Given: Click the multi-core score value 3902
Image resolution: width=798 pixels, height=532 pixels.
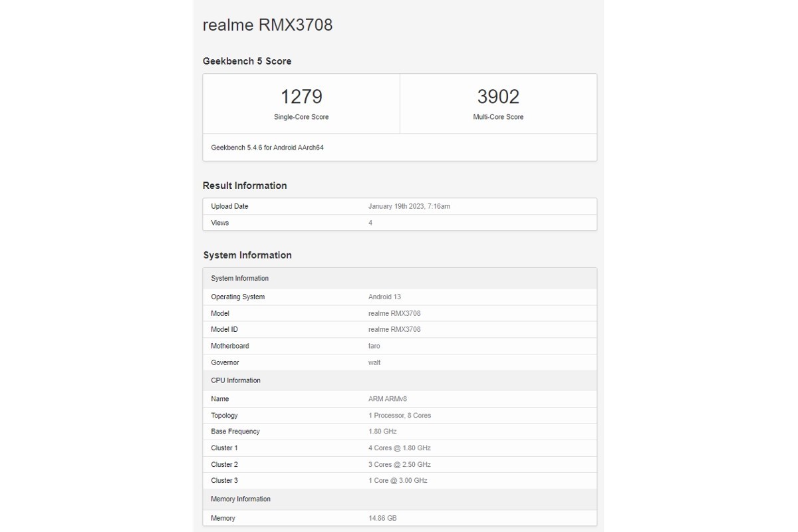Looking at the screenshot, I should pyautogui.click(x=498, y=97).
